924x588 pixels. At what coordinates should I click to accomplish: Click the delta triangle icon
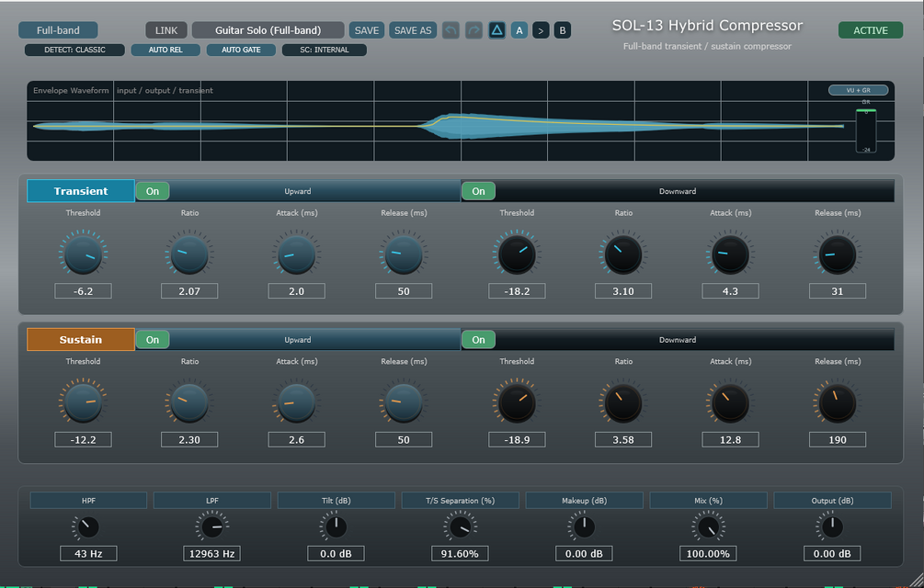click(496, 30)
